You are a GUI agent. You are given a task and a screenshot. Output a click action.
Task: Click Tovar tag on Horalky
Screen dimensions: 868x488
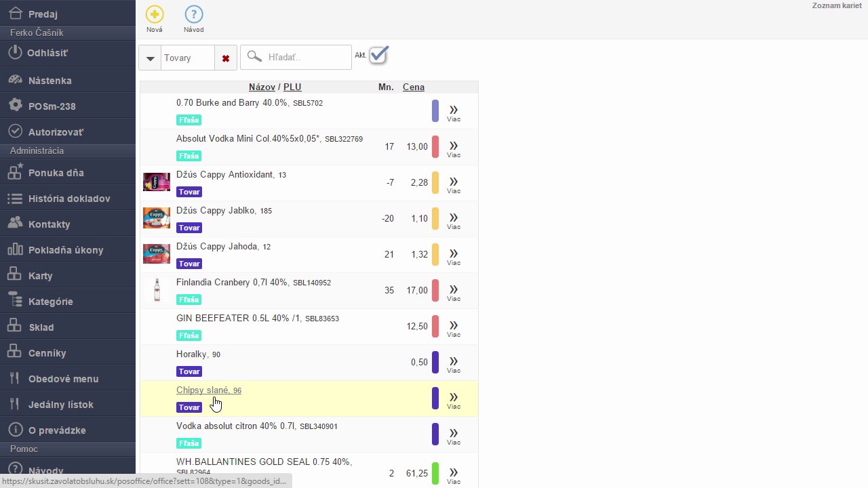click(x=189, y=371)
